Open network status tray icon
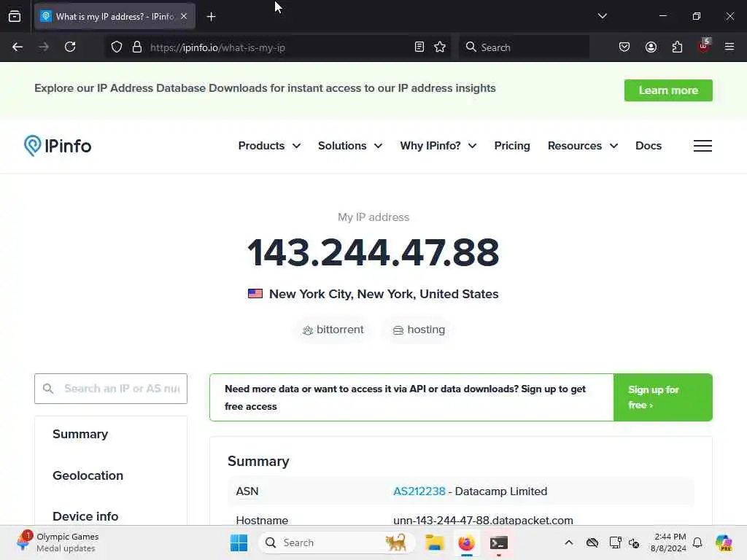 [x=615, y=542]
